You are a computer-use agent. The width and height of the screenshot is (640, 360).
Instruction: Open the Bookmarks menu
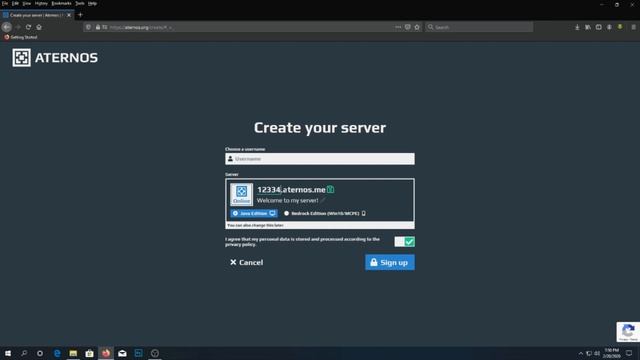click(x=61, y=3)
